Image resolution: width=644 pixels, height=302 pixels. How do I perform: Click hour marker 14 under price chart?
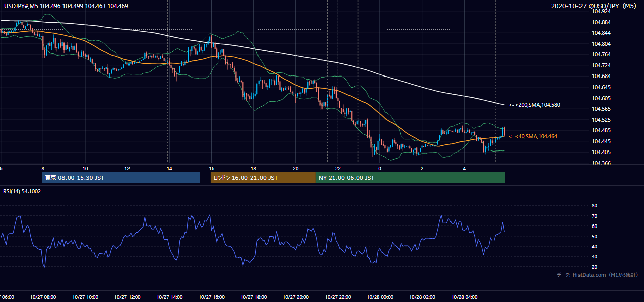[x=169, y=169]
